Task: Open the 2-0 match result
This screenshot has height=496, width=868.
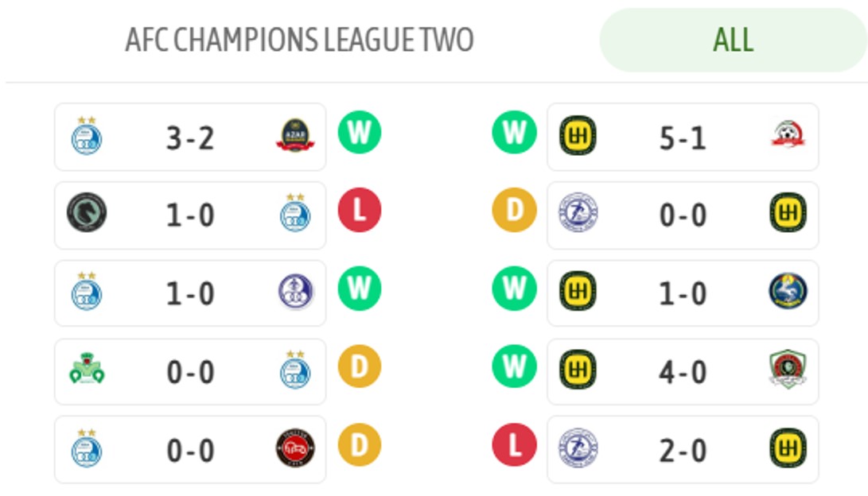Action: pos(683,450)
